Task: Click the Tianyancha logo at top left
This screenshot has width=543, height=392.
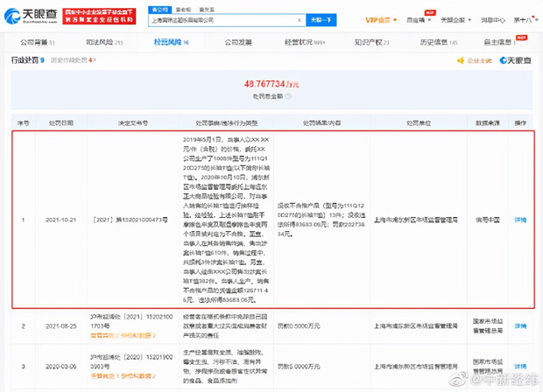Action: tap(31, 16)
